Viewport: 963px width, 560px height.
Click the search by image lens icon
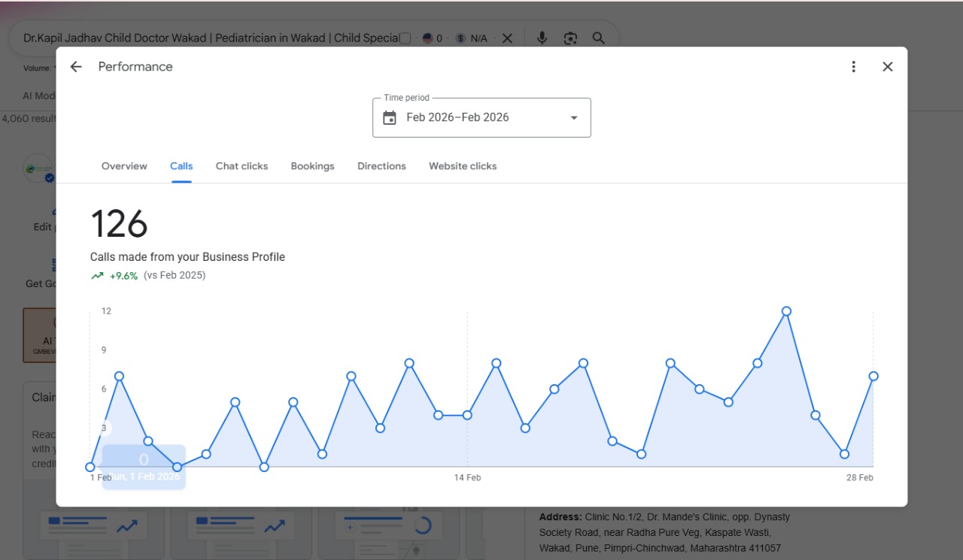(570, 38)
